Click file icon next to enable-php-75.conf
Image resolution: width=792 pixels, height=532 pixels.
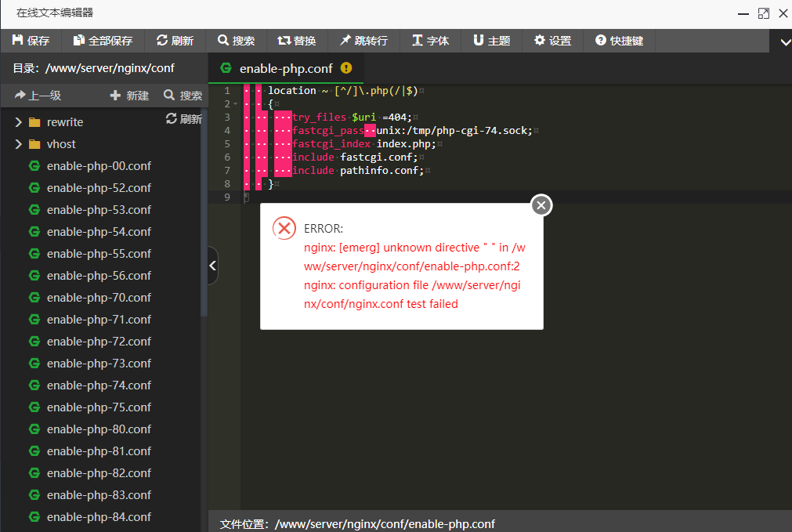pos(34,407)
